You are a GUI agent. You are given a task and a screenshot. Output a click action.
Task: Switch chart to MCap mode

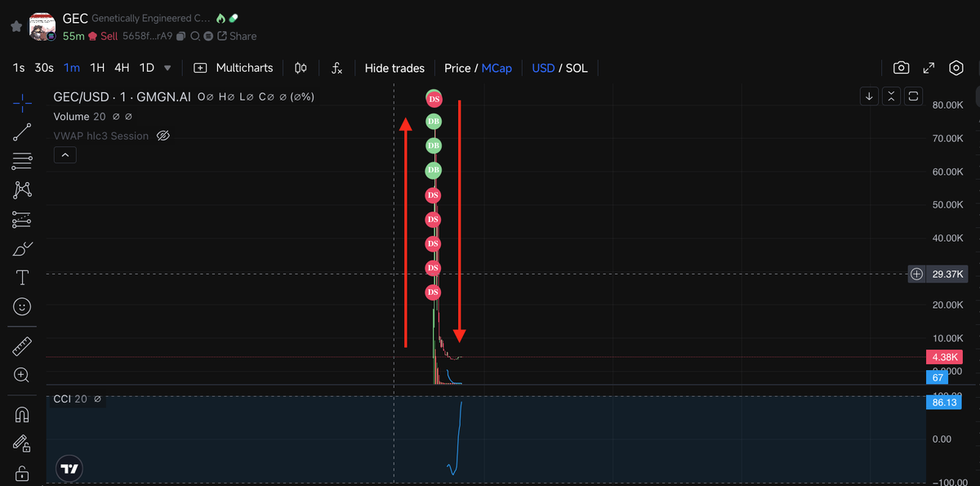coord(497,68)
